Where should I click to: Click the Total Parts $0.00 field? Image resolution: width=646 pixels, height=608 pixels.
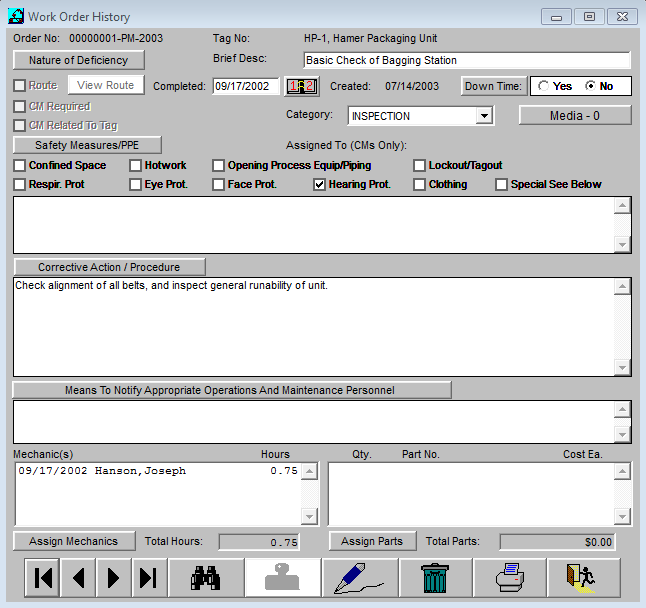[x=557, y=542]
